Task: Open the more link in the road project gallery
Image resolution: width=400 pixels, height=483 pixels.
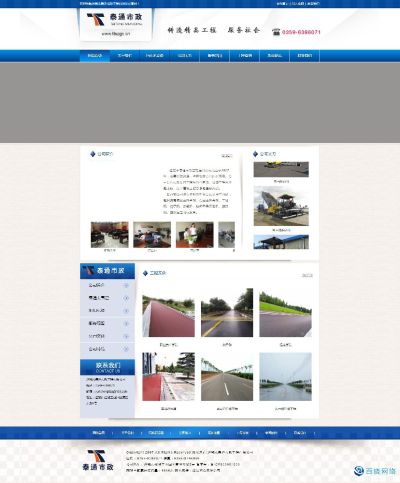Action: pos(307,275)
